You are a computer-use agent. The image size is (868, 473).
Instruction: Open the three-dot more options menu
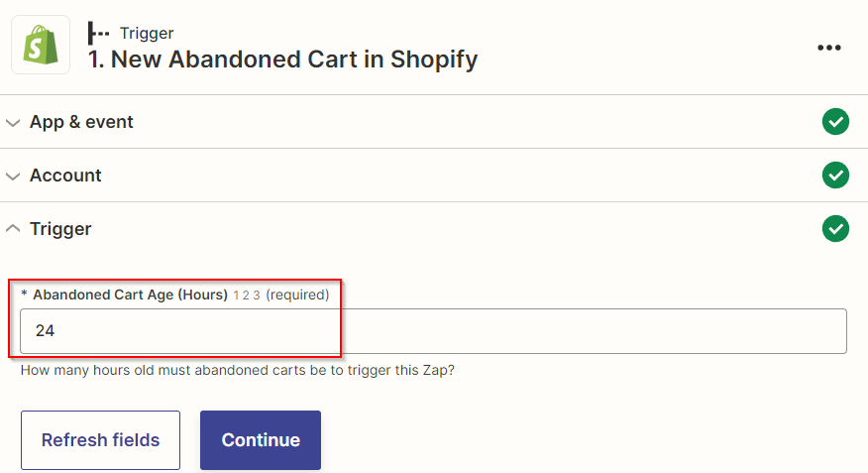click(x=828, y=48)
